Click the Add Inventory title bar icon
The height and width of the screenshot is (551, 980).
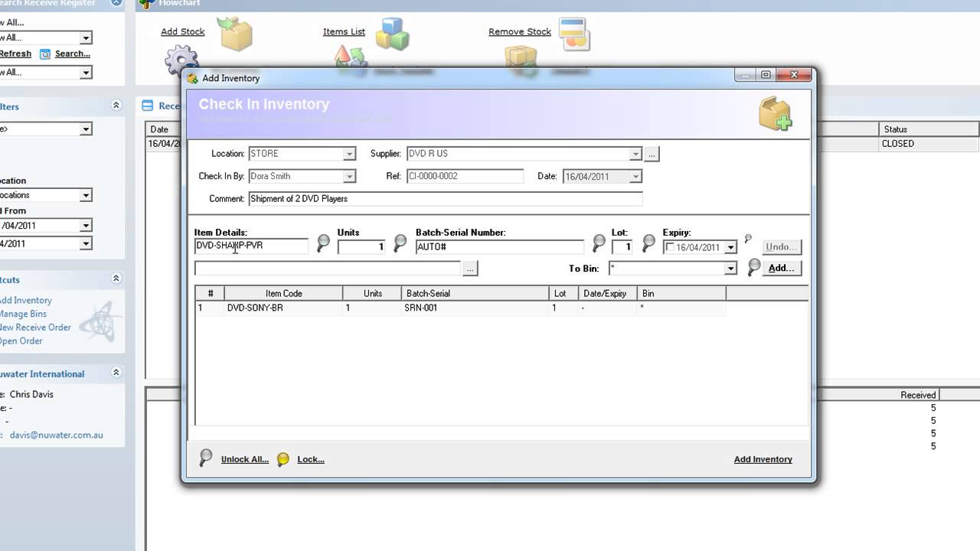tap(192, 78)
